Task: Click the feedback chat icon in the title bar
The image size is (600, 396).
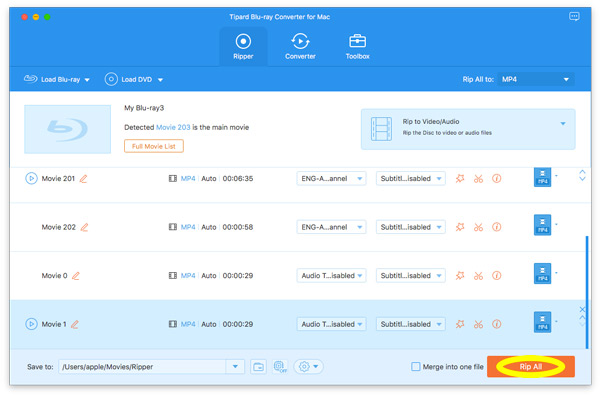Action: coord(574,16)
